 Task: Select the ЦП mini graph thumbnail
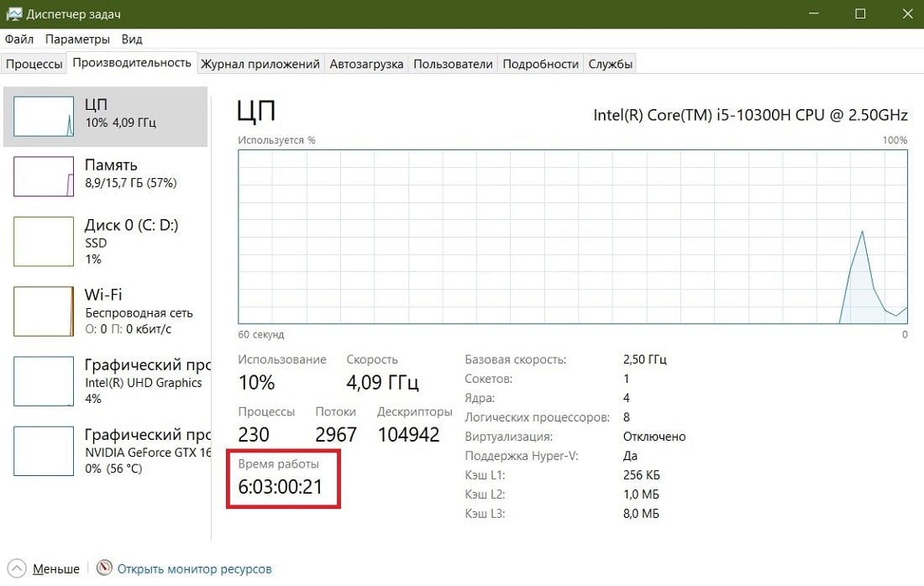44,117
